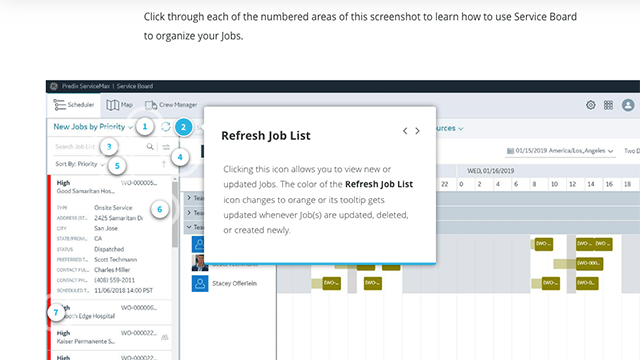Click hour 14 on the timeline header
The width and height of the screenshot is (640, 360).
click(591, 184)
